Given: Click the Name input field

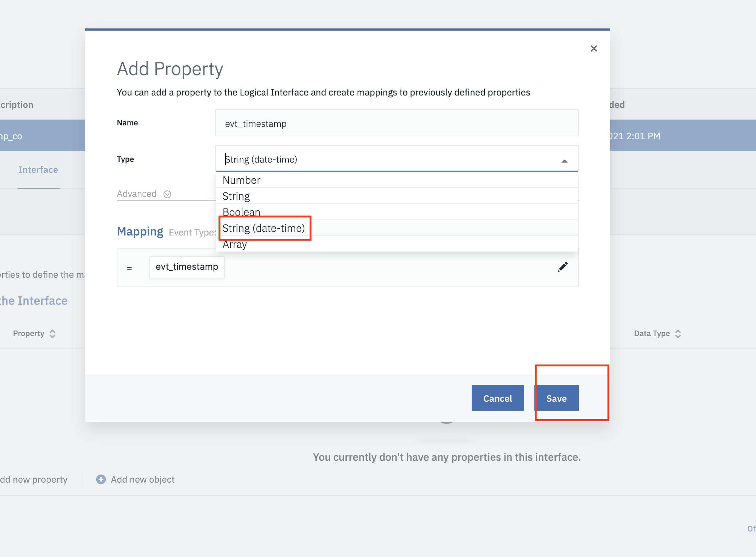Looking at the screenshot, I should pos(397,123).
